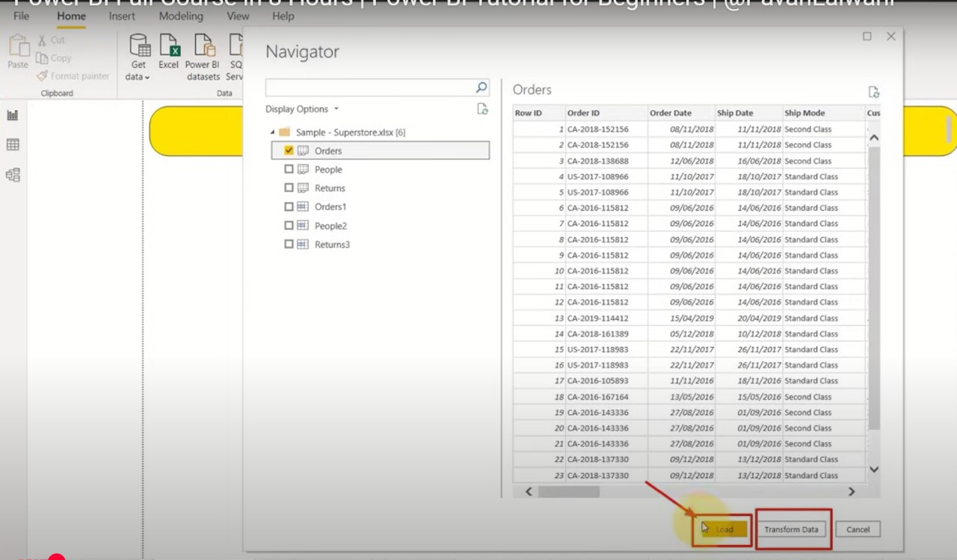Open the Report view sidebar icon
Viewport: 957px width, 560px height.
click(x=13, y=115)
